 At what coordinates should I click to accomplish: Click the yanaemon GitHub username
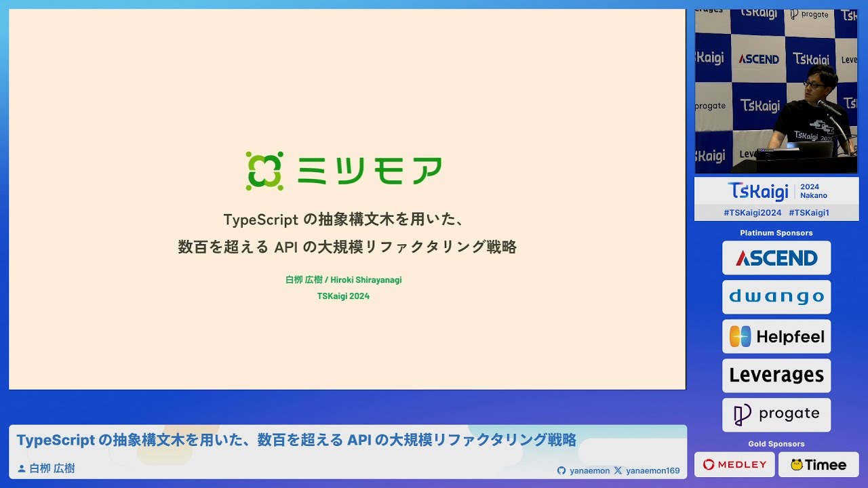coord(589,470)
